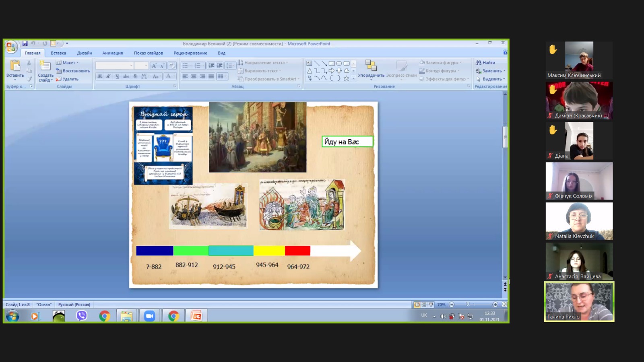Click the 'Йду на Вас' text box
Viewport: 644px width, 362px height.
click(347, 142)
